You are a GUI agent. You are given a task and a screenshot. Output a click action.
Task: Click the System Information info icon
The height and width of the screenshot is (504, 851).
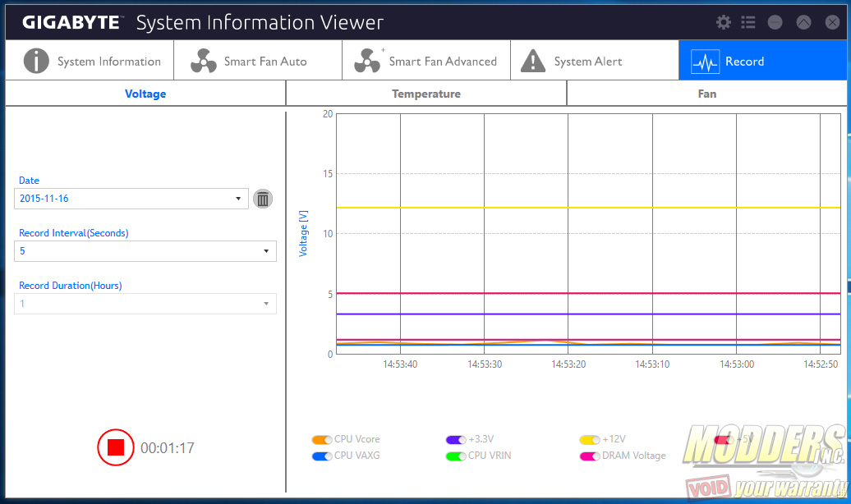(x=36, y=61)
